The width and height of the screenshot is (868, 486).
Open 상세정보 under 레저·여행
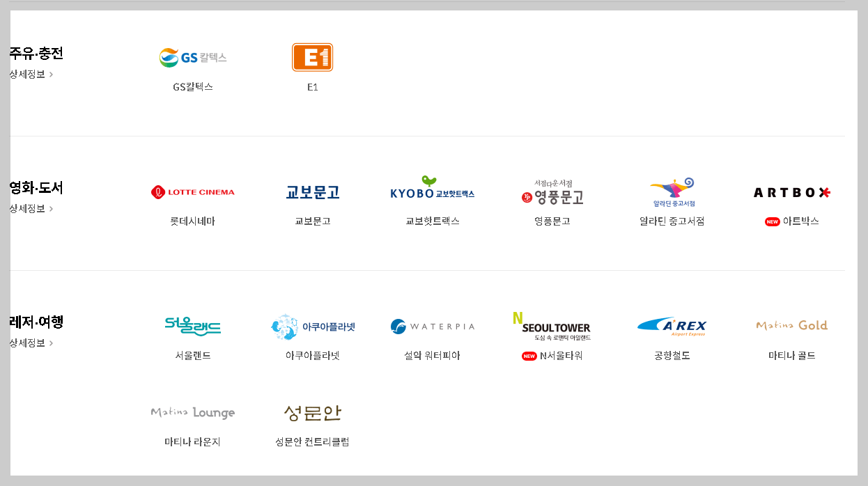click(x=31, y=343)
